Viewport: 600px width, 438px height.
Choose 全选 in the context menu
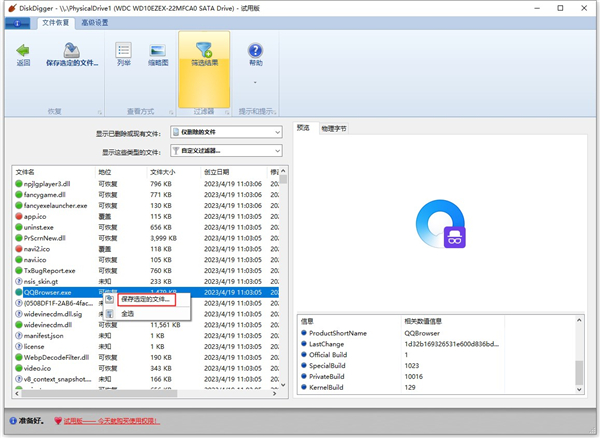click(x=128, y=313)
